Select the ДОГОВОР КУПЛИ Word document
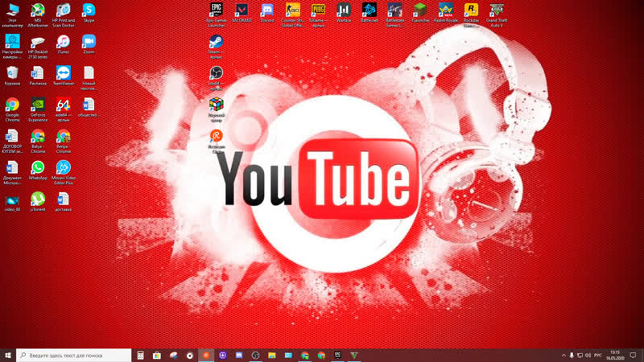 point(12,142)
